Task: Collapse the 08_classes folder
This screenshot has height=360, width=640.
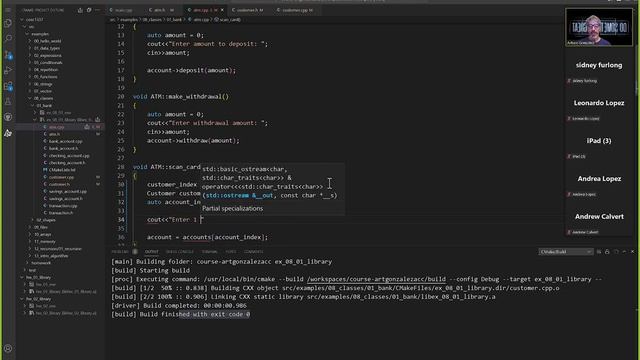Action: (43, 98)
